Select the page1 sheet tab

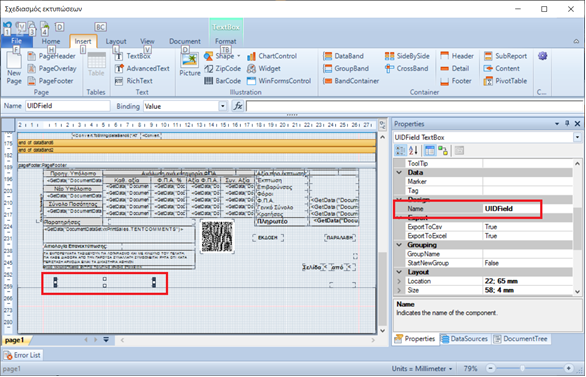(x=15, y=340)
